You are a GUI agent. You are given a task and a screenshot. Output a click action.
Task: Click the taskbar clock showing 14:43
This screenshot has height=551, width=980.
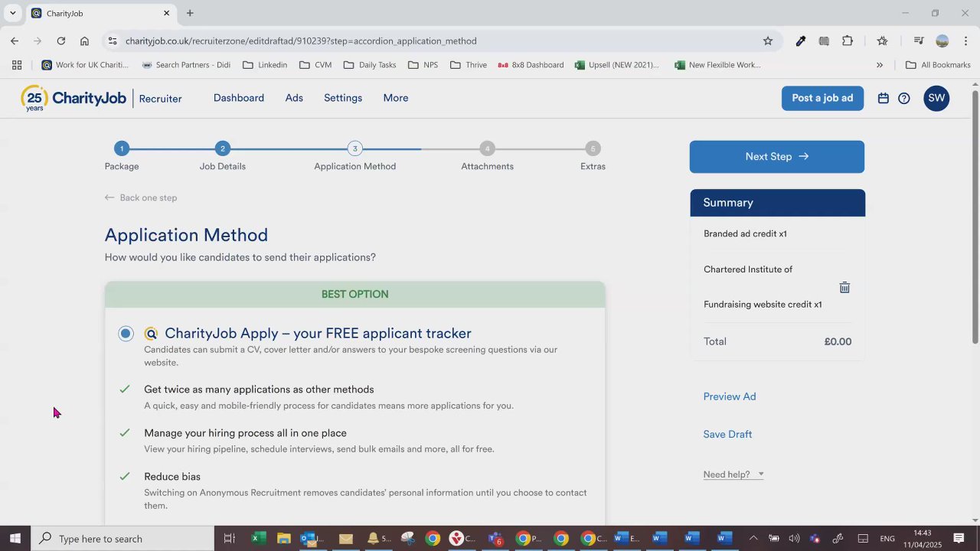(922, 539)
